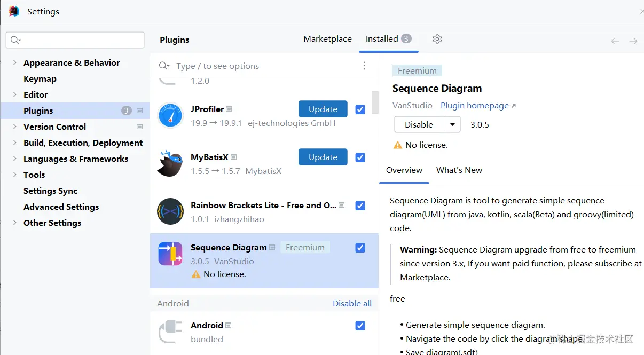
Task: Uncheck the Sequence Diagram plugin checkbox
Action: pos(360,248)
